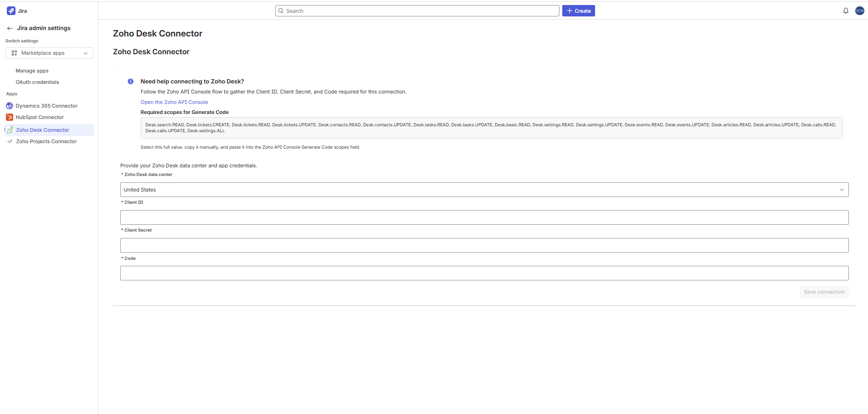Select Zoho Desk Connector in the sidebar
This screenshot has width=868, height=414.
tap(42, 130)
